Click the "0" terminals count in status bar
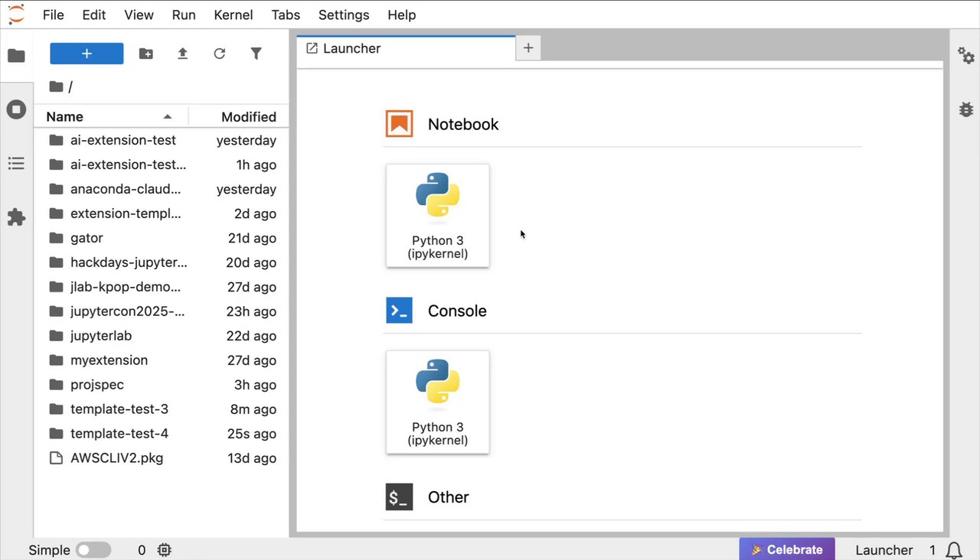The height and width of the screenshot is (560, 980). tap(142, 550)
